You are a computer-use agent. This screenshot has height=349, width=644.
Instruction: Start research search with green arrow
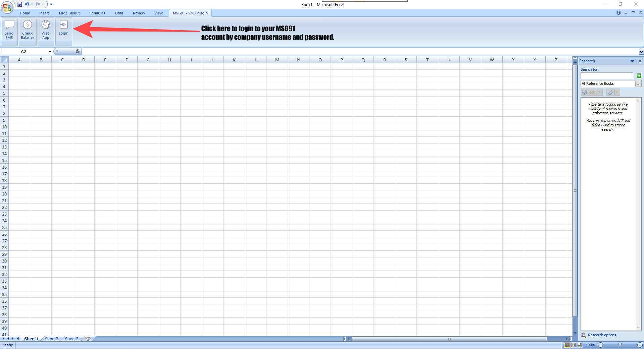(639, 76)
